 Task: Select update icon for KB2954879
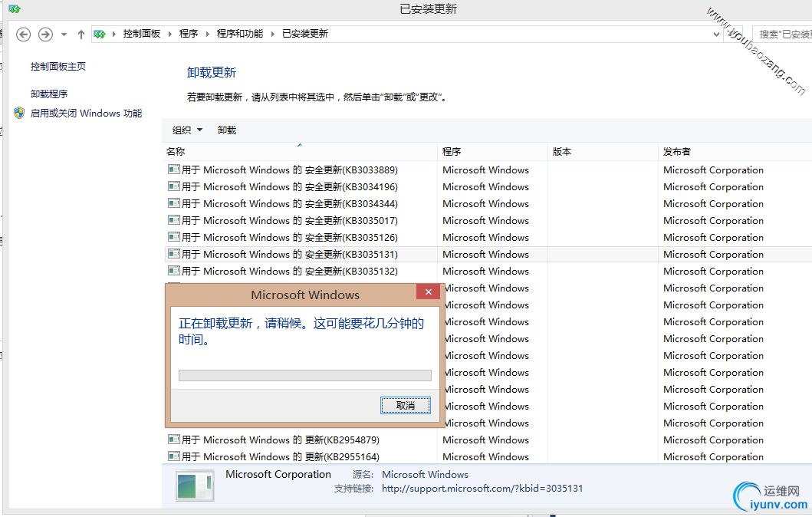click(174, 440)
